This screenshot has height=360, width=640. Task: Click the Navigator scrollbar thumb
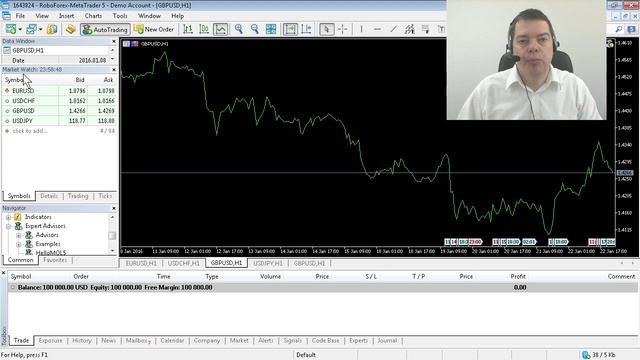tap(112, 236)
